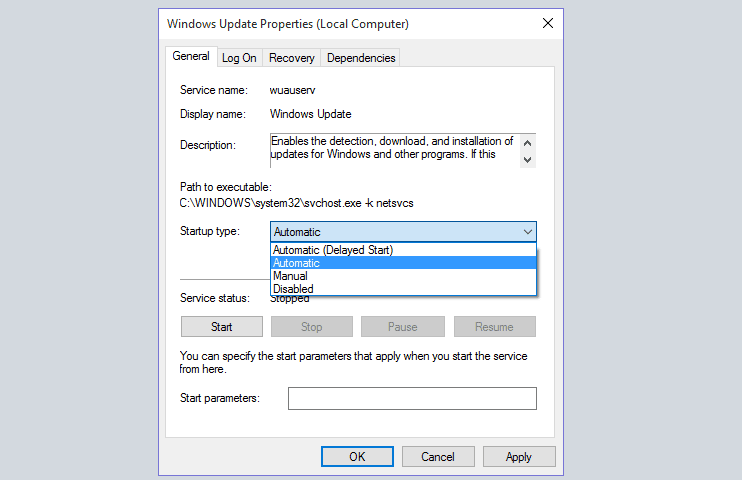This screenshot has width=742, height=480.
Task: Start the Windows Update service
Action: [221, 327]
